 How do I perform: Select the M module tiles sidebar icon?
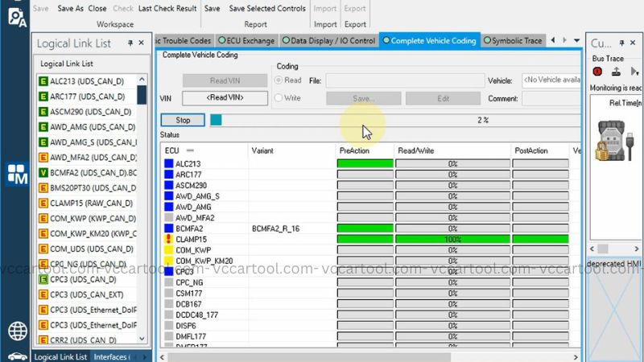click(17, 174)
